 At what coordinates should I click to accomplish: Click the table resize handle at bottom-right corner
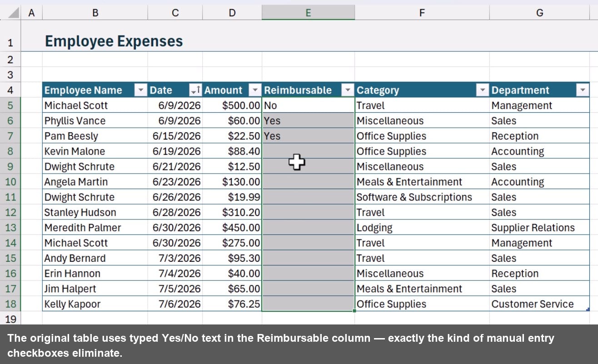588,309
